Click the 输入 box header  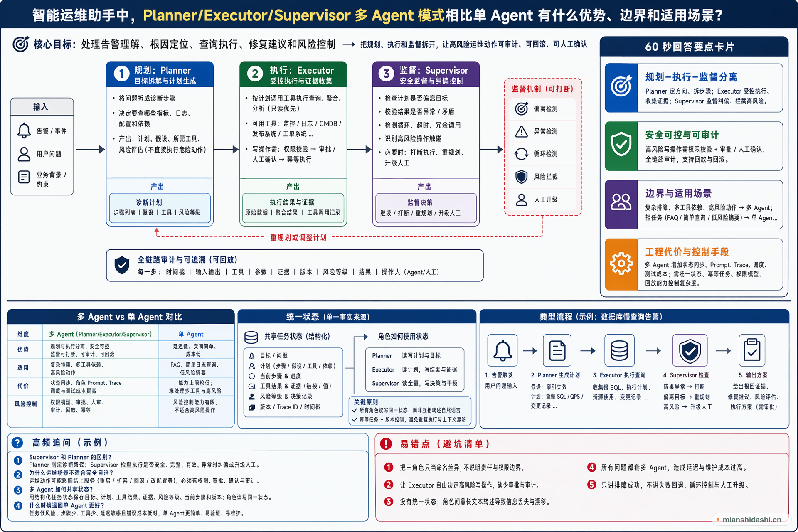pos(42,107)
